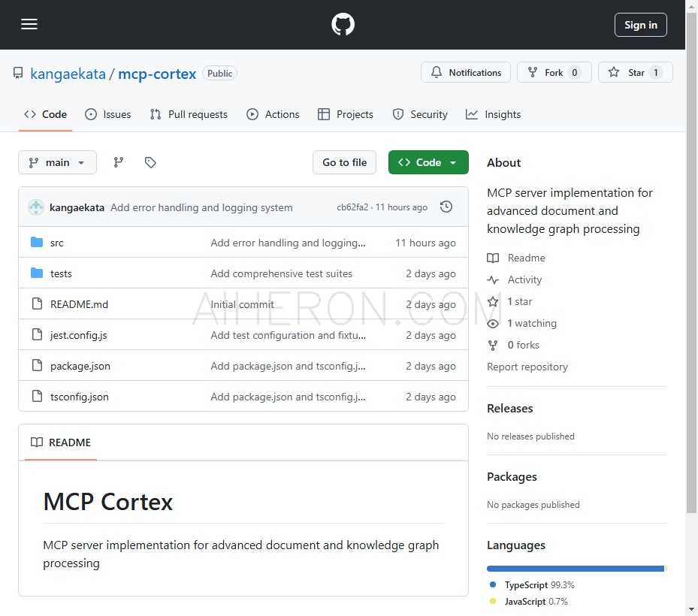Open the tests folder
Viewport: 698px width, 616px height.
[x=61, y=273]
